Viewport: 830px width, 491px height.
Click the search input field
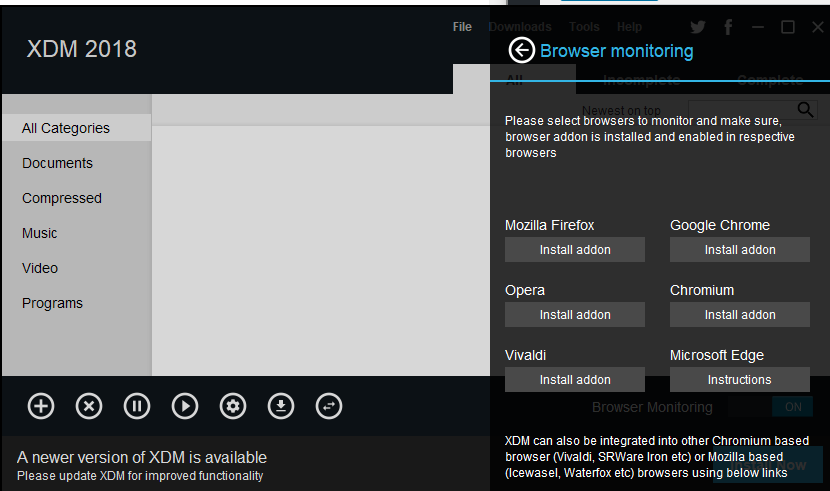742,110
